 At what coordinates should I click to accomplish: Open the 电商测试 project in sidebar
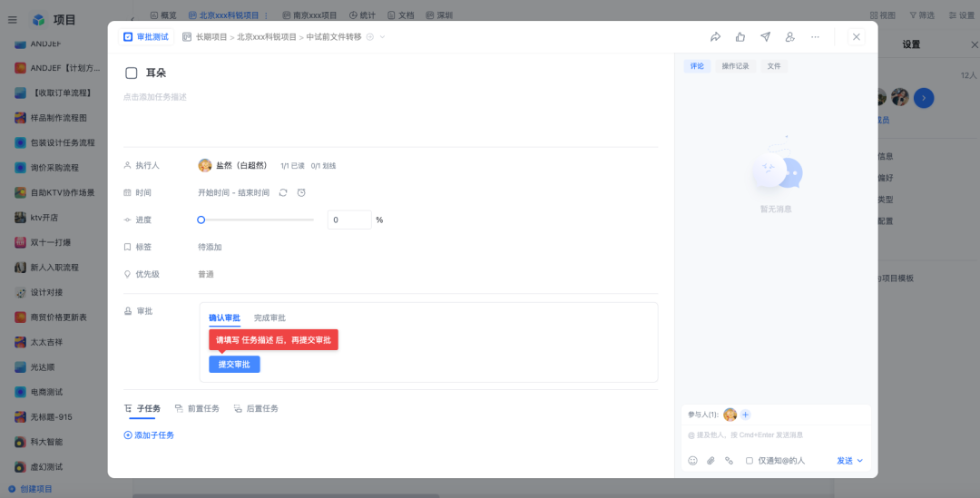(x=47, y=392)
